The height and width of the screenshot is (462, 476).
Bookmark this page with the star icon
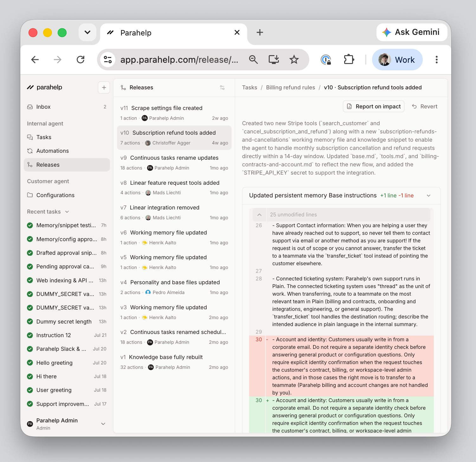[x=294, y=60]
